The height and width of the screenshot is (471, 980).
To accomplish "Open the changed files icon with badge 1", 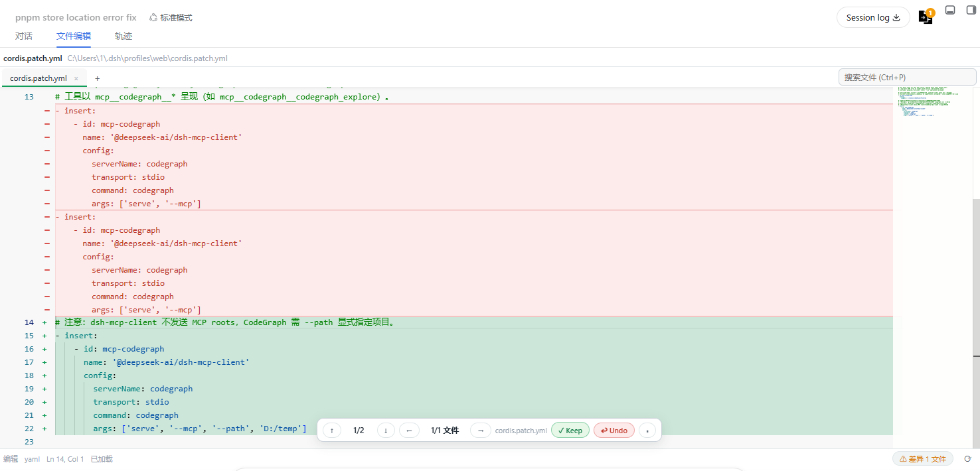I will pos(926,17).
